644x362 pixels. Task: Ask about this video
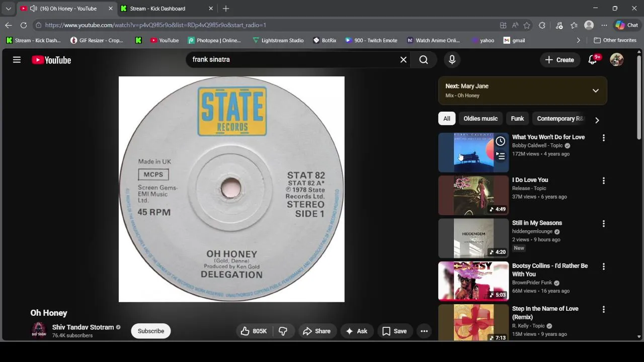click(x=356, y=331)
